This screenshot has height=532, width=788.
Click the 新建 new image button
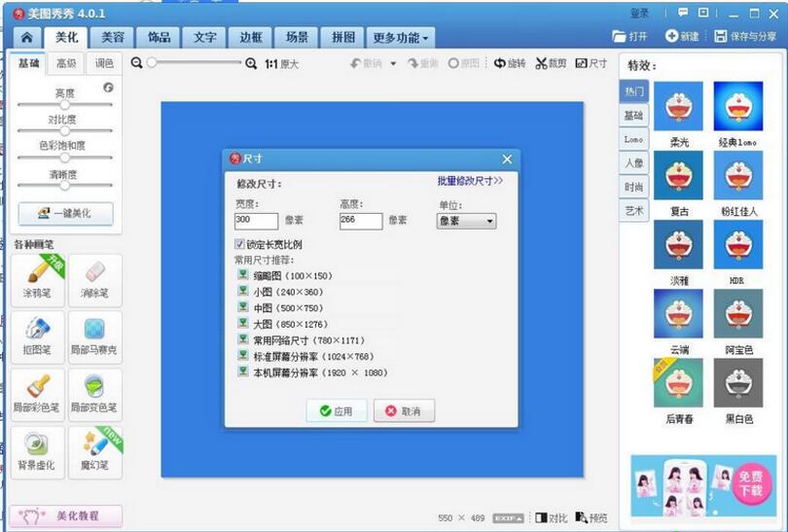[x=682, y=36]
